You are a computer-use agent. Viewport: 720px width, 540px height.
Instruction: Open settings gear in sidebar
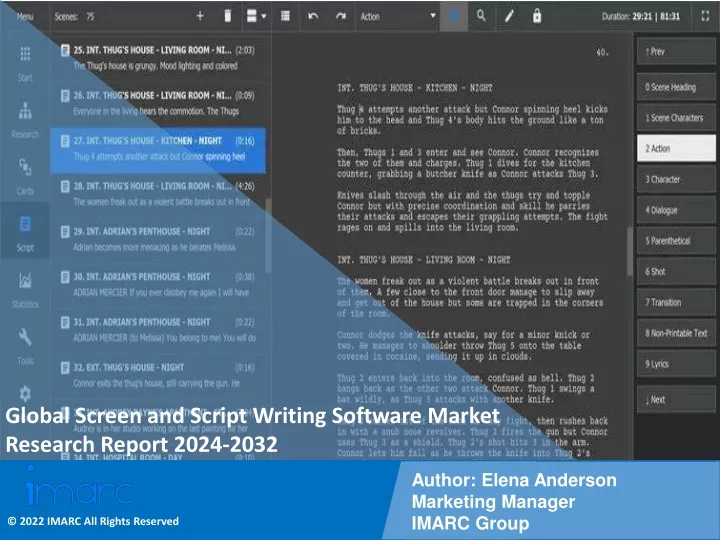pyautogui.click(x=25, y=394)
